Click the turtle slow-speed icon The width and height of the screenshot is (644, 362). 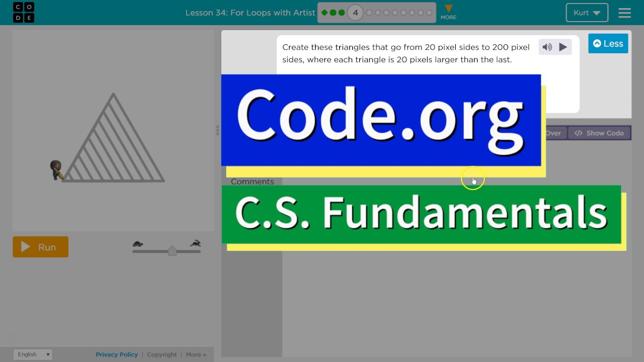pos(138,244)
